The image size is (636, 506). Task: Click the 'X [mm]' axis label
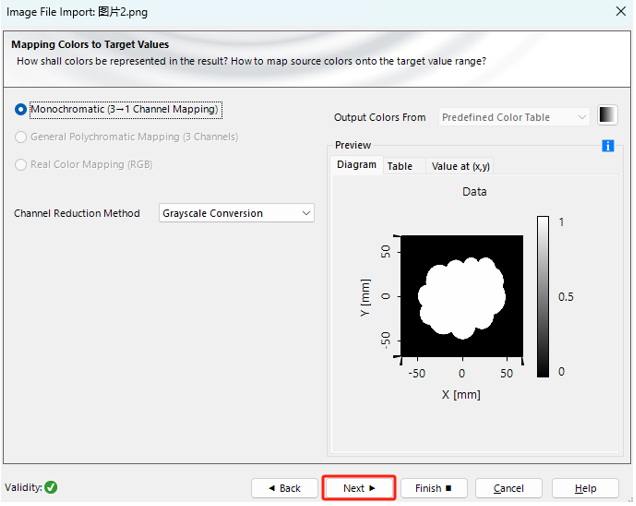(461, 395)
